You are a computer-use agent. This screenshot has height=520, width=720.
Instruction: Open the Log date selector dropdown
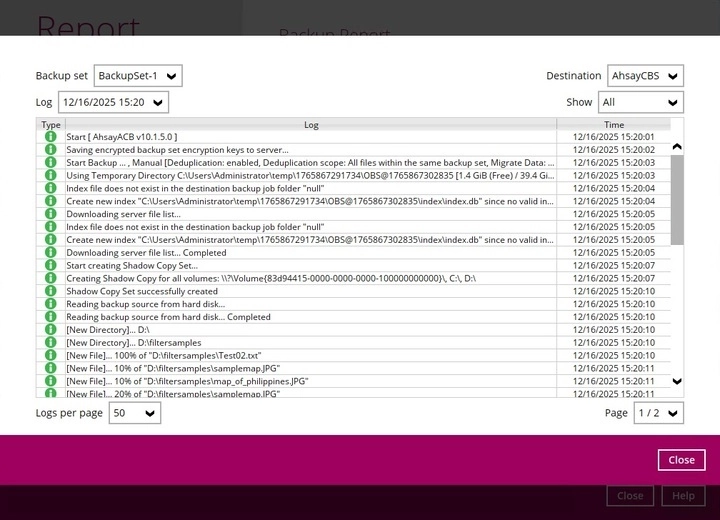113,102
